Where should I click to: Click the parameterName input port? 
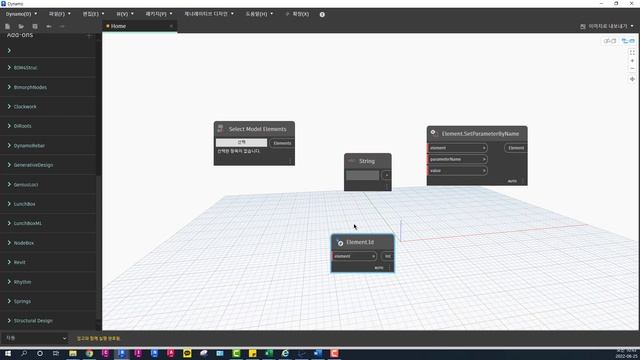457,159
